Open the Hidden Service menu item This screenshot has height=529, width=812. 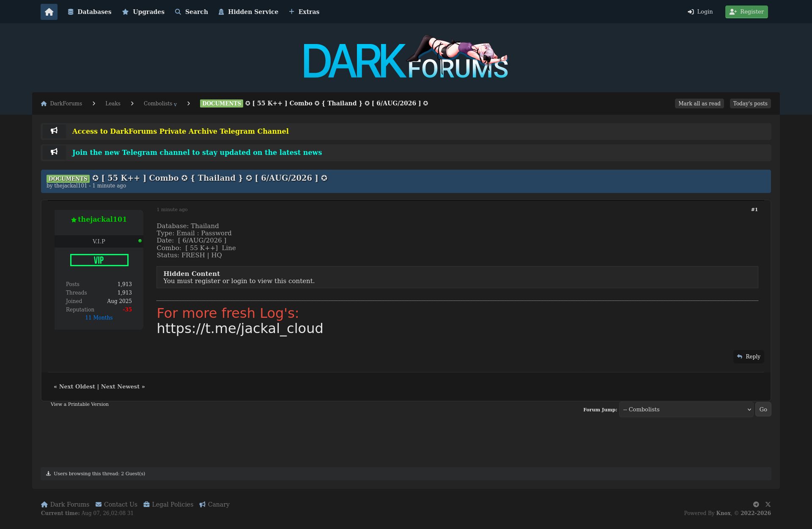coord(248,12)
